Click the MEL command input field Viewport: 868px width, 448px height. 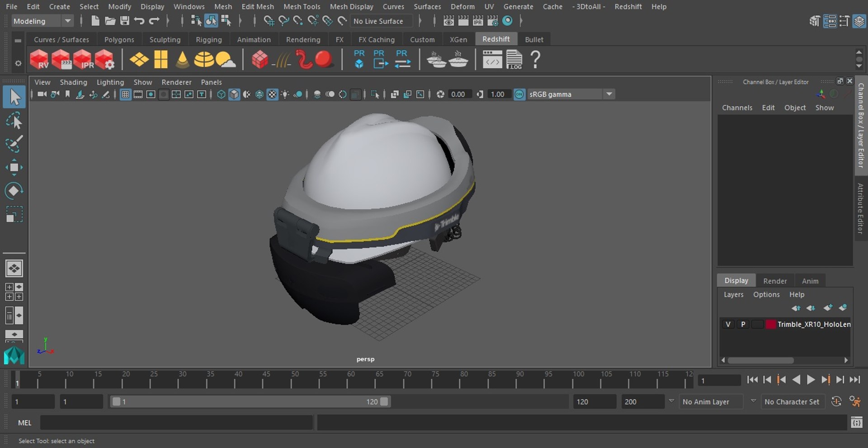(x=176, y=423)
